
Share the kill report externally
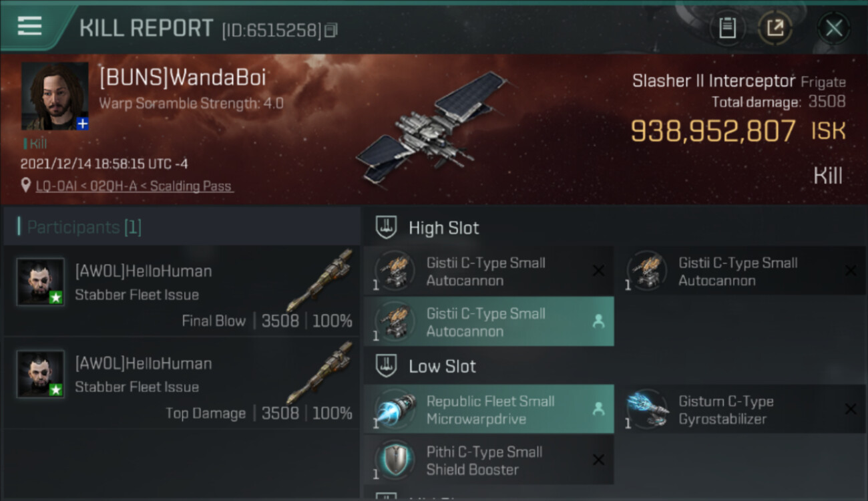[775, 28]
